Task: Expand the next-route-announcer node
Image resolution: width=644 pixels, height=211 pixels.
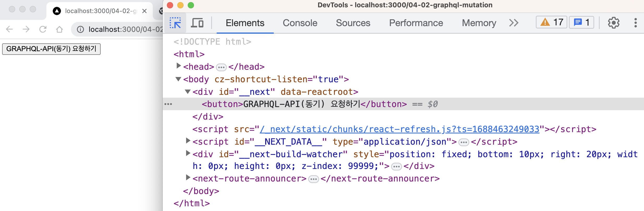Action: coord(188,178)
